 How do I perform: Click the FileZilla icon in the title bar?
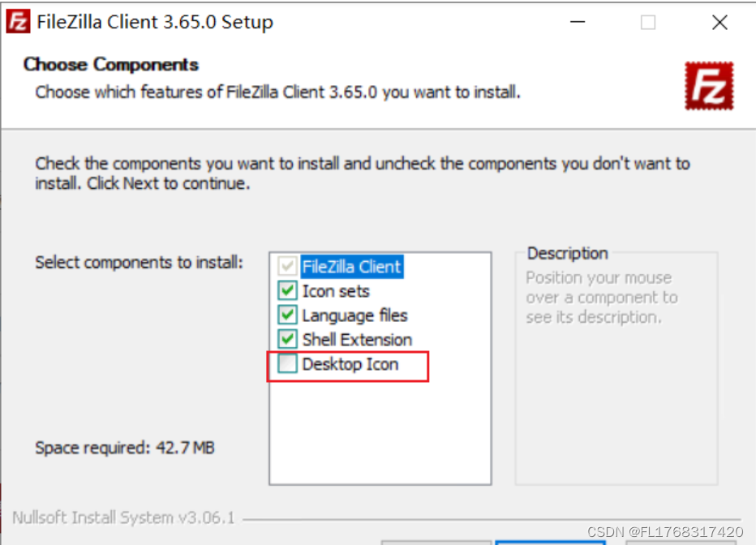(18, 22)
